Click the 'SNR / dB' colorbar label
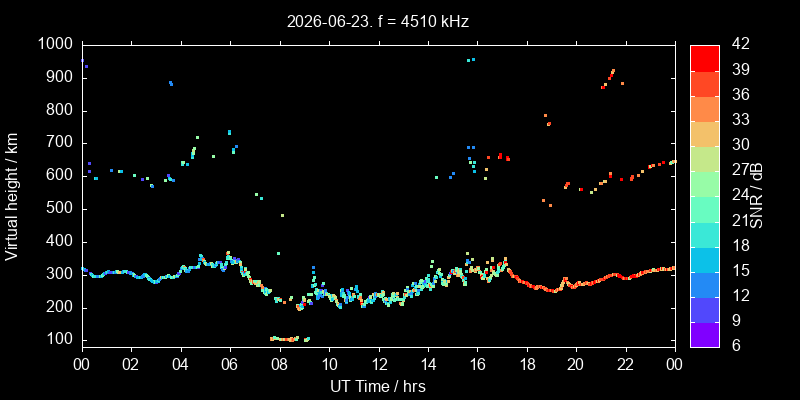The width and height of the screenshot is (800, 400). tap(756, 196)
